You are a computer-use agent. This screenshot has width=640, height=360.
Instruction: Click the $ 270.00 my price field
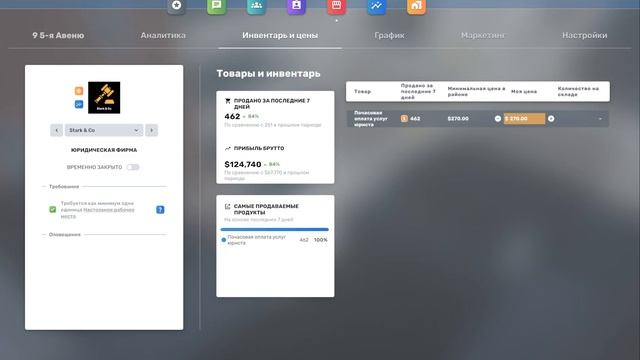(524, 119)
